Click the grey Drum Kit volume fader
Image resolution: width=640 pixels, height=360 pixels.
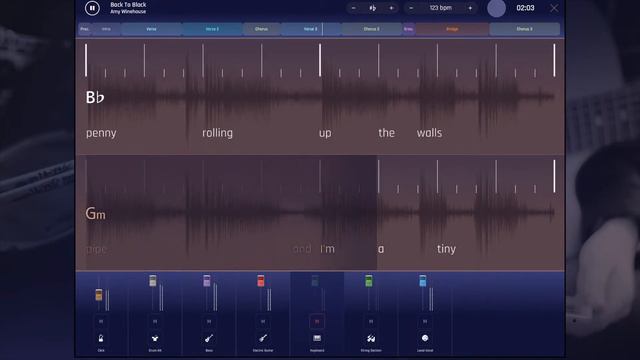point(153,281)
